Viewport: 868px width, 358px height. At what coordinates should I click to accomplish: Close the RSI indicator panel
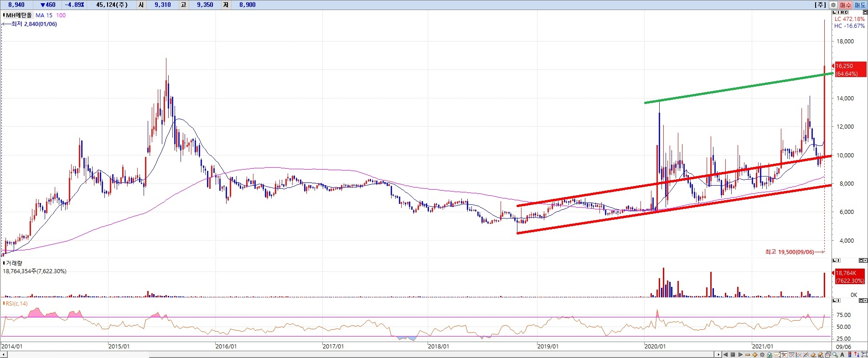click(x=865, y=301)
